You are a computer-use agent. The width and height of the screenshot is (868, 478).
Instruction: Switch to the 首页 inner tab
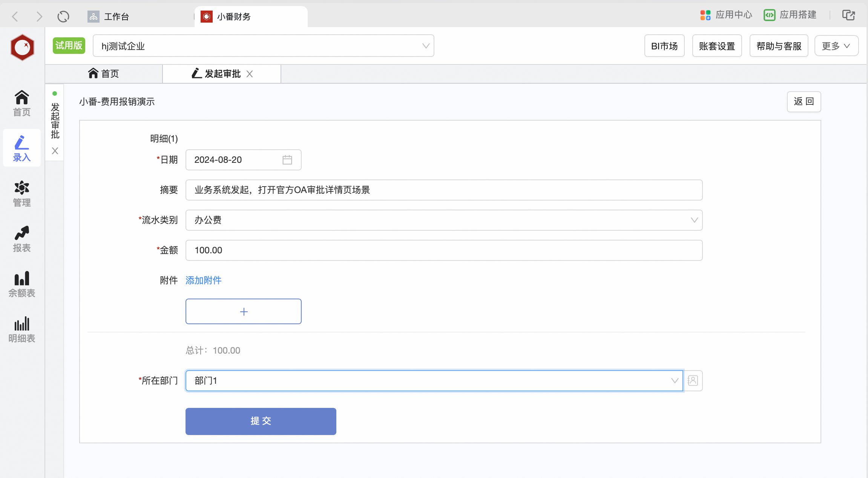[x=104, y=74]
